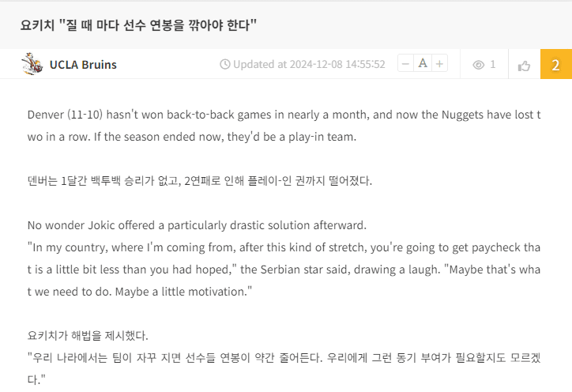
Task: Click the quote line starting "In my country"
Action: tap(237, 247)
